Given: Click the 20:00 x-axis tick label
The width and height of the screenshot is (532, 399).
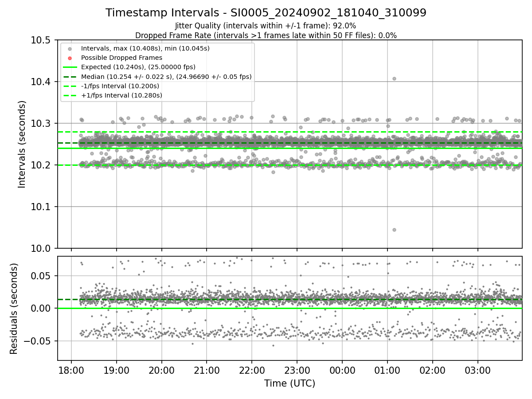Looking at the screenshot, I should [161, 369].
